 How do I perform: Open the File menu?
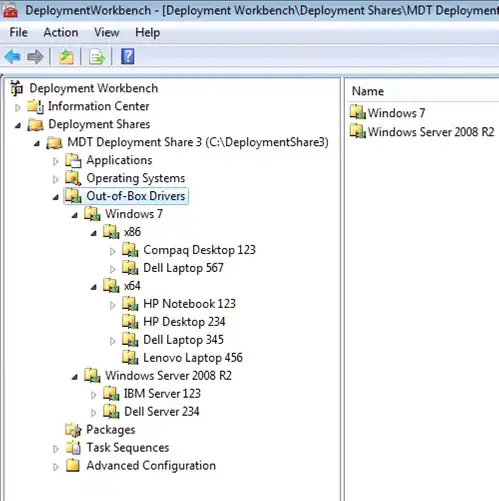point(18,33)
